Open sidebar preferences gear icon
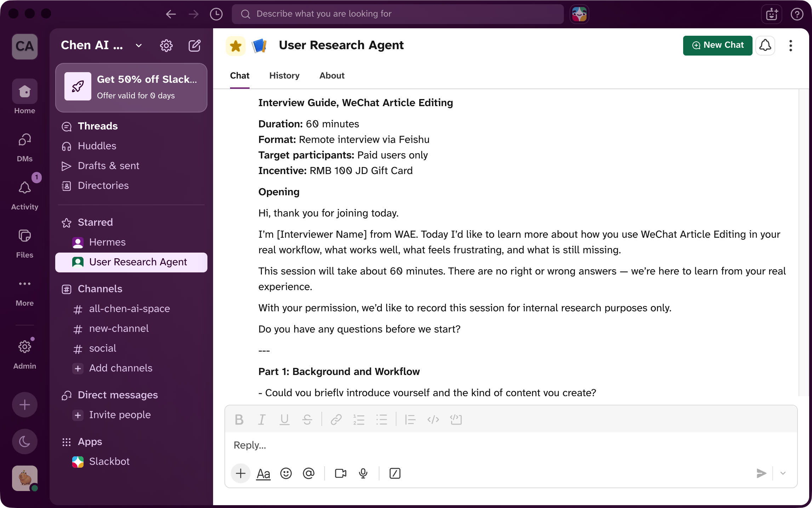 coord(166,45)
